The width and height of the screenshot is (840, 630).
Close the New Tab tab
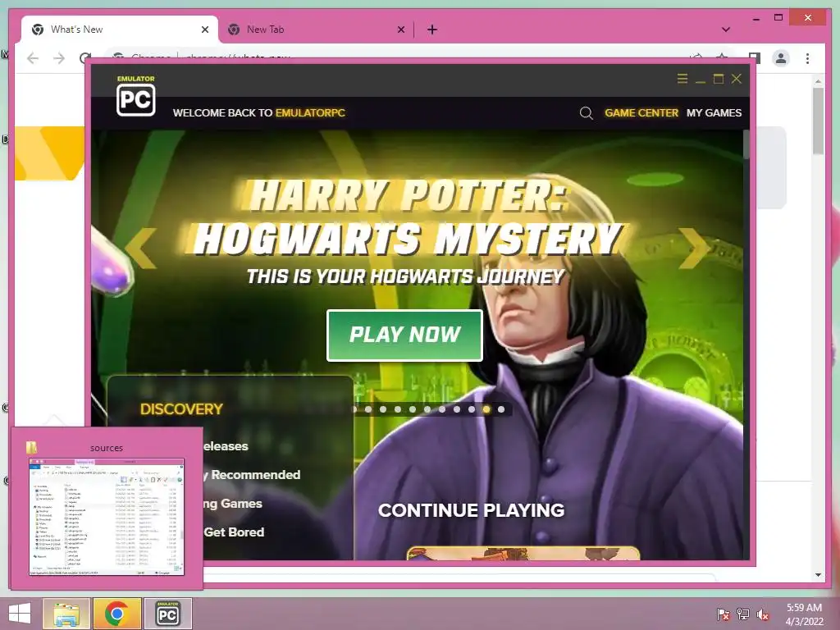click(x=400, y=30)
